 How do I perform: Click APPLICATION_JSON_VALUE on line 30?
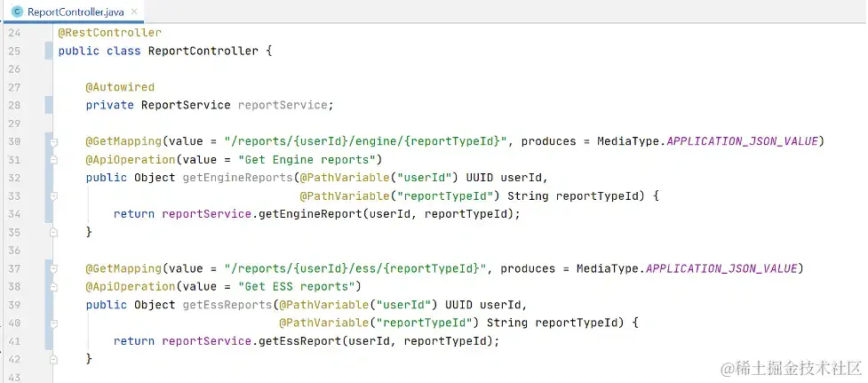pos(743,141)
